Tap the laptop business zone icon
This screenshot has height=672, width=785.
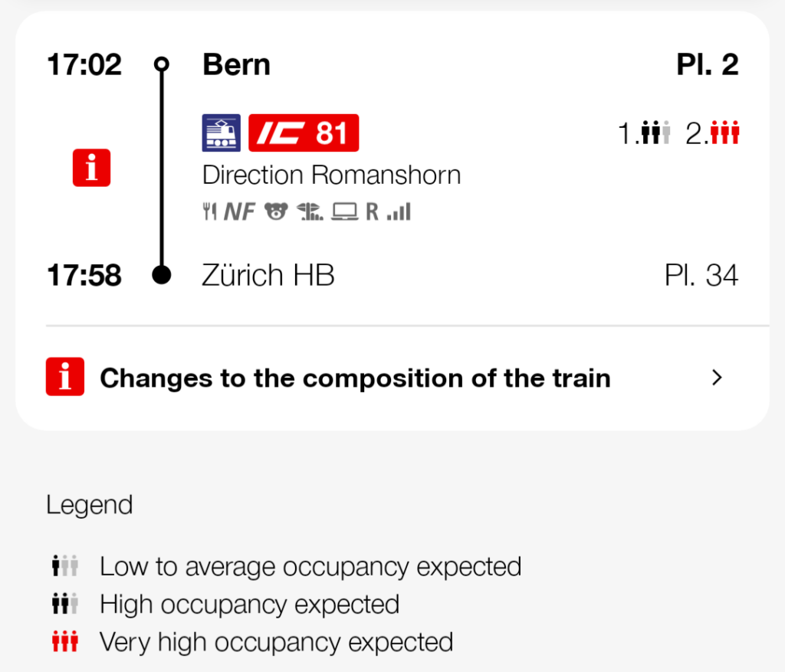pos(344,212)
